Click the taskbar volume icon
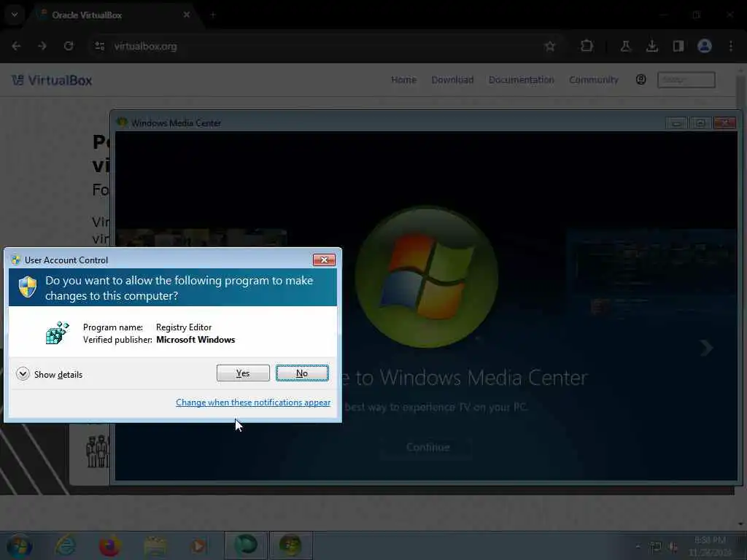This screenshot has height=560, width=747. pos(673,548)
